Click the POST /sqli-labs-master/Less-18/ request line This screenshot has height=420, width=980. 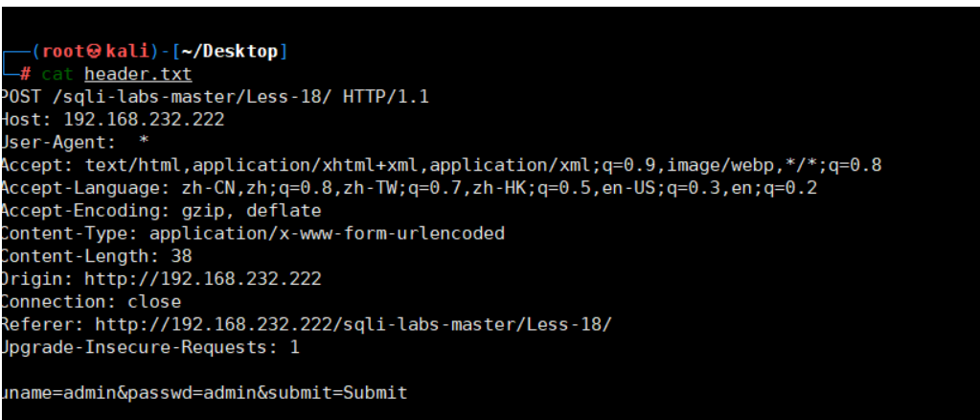coord(215,97)
